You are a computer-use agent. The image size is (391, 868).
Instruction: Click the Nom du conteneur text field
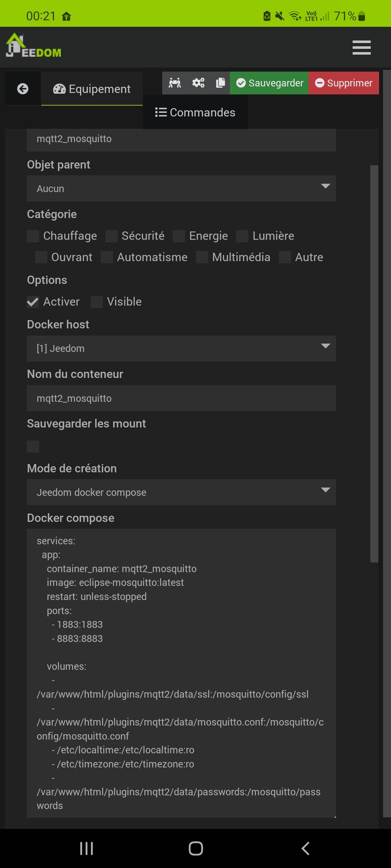181,398
